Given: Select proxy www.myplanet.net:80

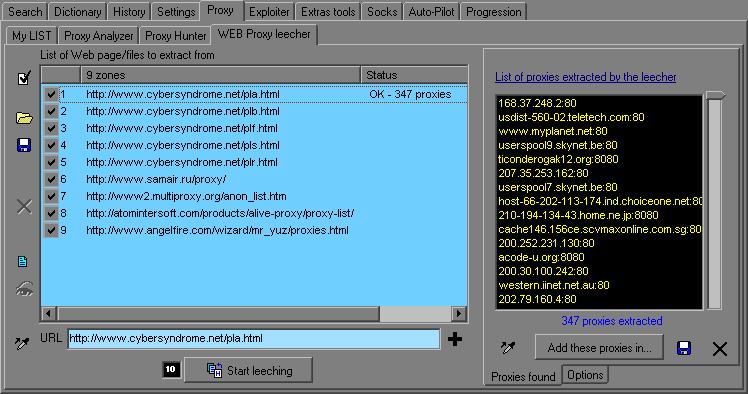Looking at the screenshot, I should coord(553,131).
